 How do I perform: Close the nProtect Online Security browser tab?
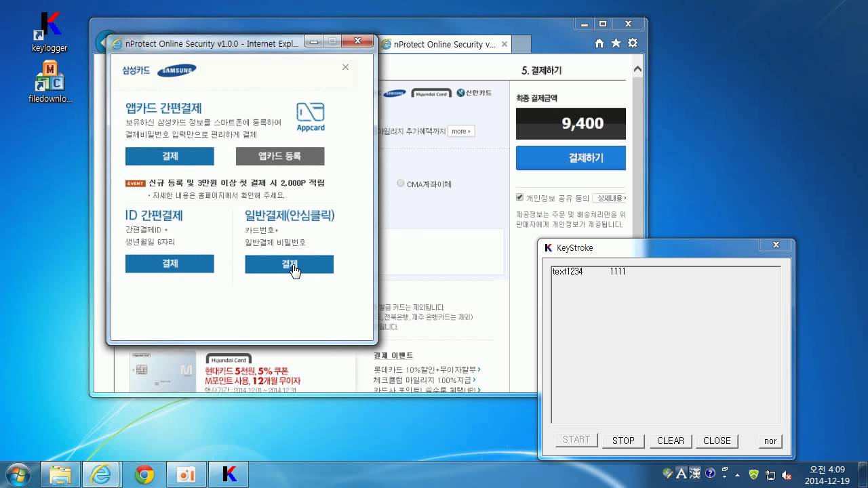(504, 45)
